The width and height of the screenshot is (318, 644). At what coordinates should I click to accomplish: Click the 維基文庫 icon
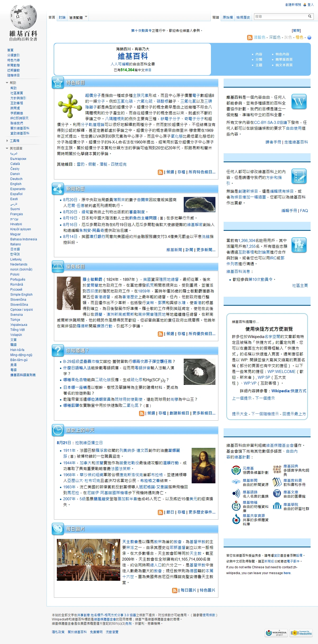(x=277, y=493)
